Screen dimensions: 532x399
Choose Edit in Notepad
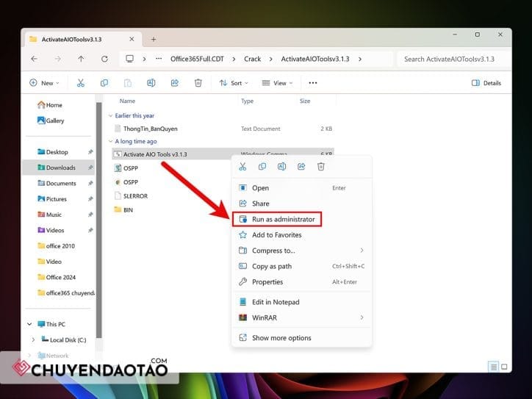(301, 302)
